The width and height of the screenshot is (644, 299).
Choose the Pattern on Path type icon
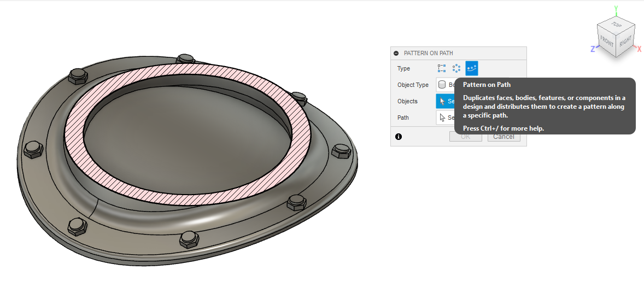point(471,68)
